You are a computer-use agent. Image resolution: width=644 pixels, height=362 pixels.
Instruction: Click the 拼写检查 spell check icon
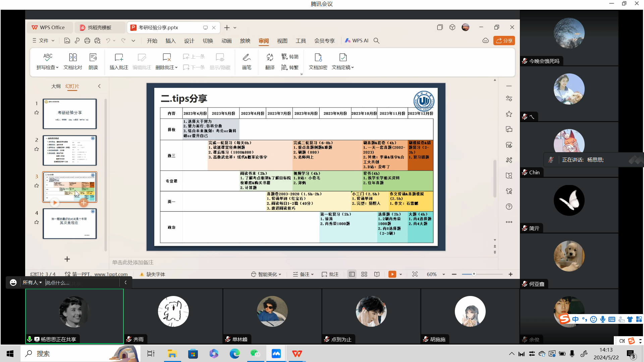48,57
